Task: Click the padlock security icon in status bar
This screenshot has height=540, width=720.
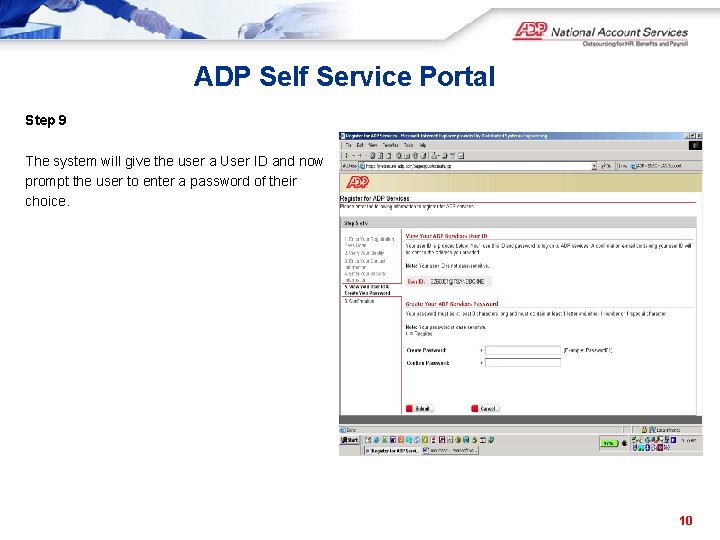Action: pos(644,430)
